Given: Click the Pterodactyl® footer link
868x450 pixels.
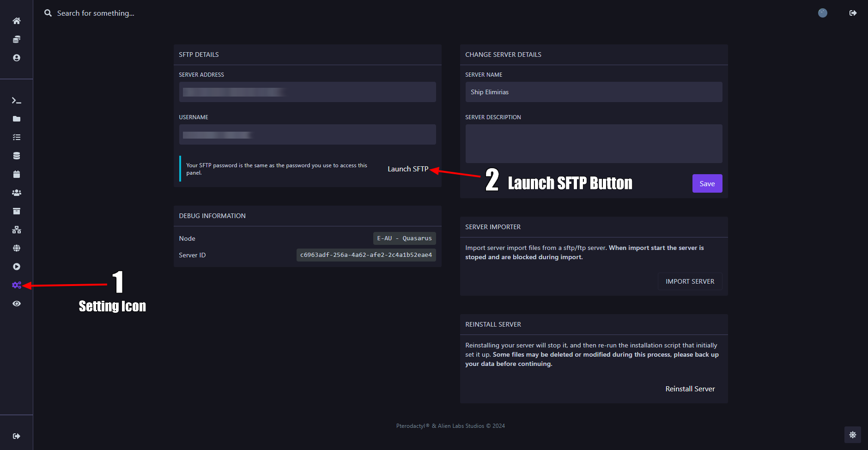Looking at the screenshot, I should (413, 426).
